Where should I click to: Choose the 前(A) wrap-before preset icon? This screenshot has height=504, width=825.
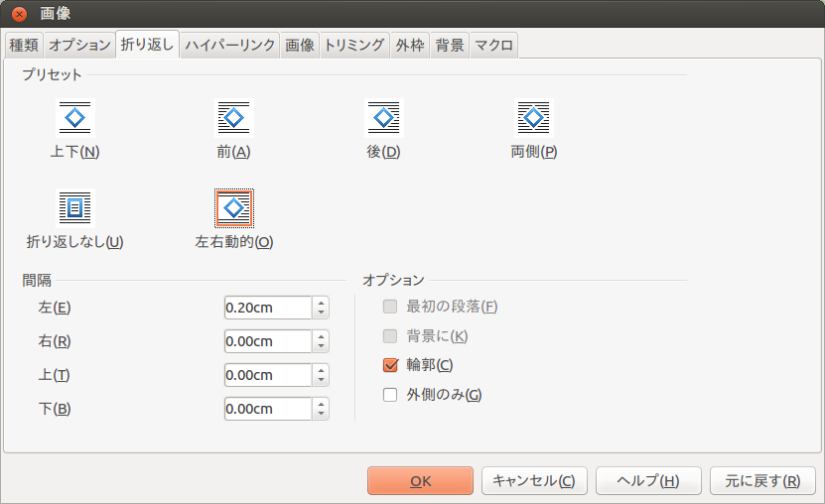pos(234,118)
